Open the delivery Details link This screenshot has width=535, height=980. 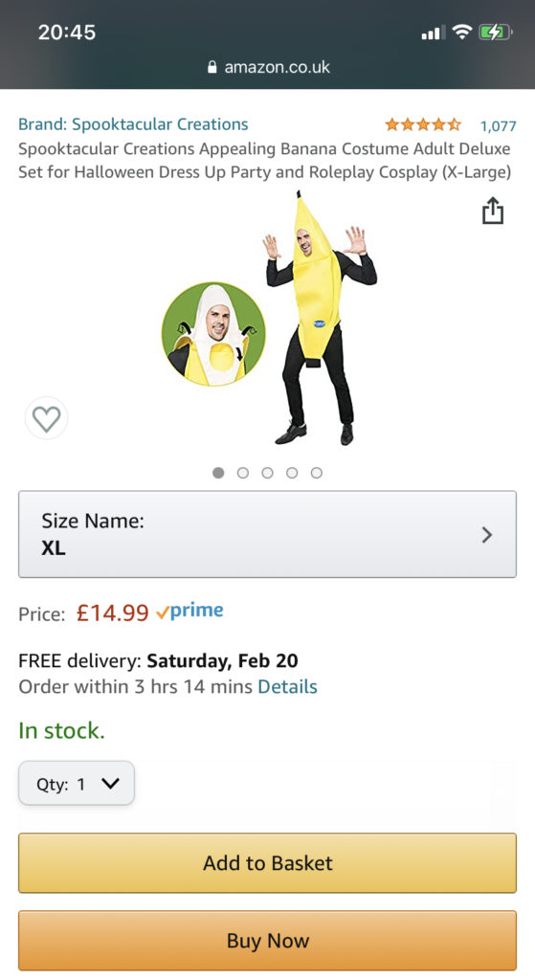pos(287,687)
